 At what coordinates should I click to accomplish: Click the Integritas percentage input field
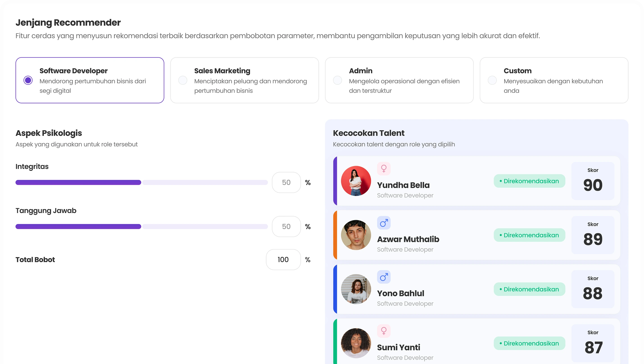click(286, 182)
